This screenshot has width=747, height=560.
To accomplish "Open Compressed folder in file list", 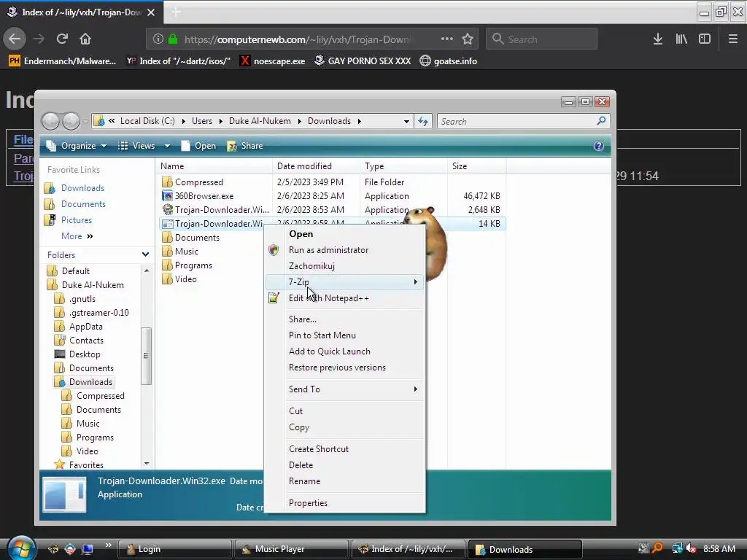I will tap(193, 182).
